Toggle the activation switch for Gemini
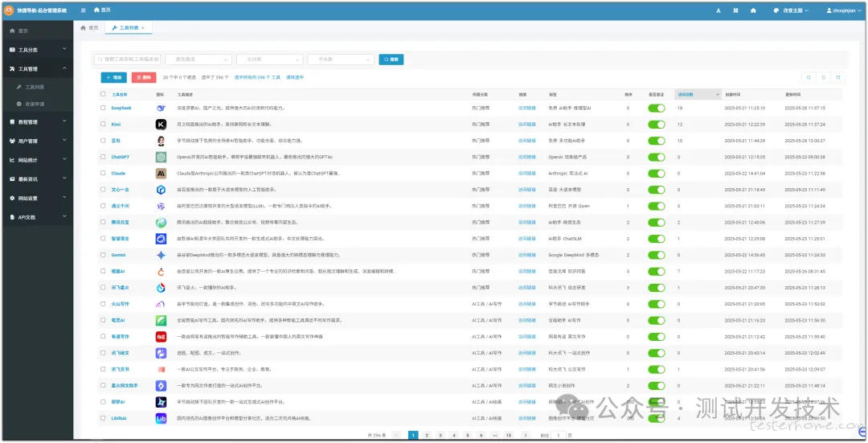The height and width of the screenshot is (443, 868). (657, 256)
